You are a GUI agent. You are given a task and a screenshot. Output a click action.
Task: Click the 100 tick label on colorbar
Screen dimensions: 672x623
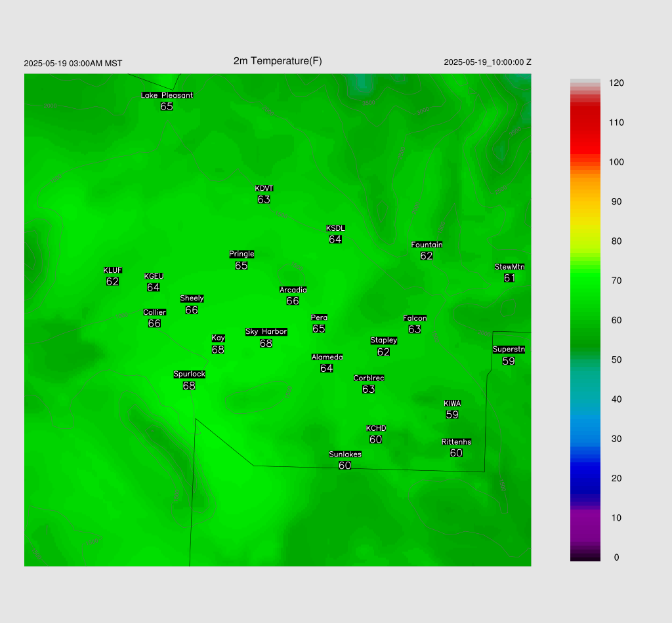[616, 162]
